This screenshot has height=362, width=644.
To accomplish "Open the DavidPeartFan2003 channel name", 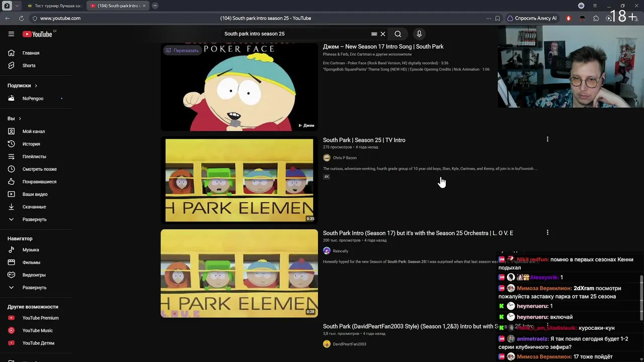I will [349, 344].
